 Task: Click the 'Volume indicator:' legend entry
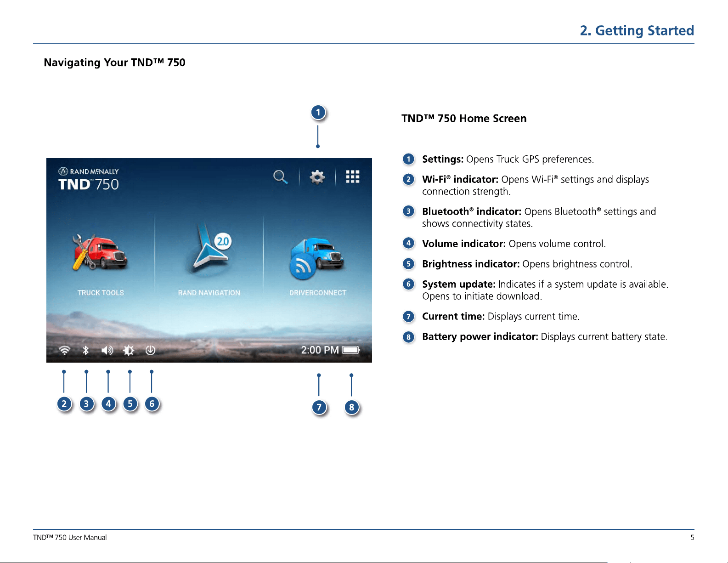point(464,244)
